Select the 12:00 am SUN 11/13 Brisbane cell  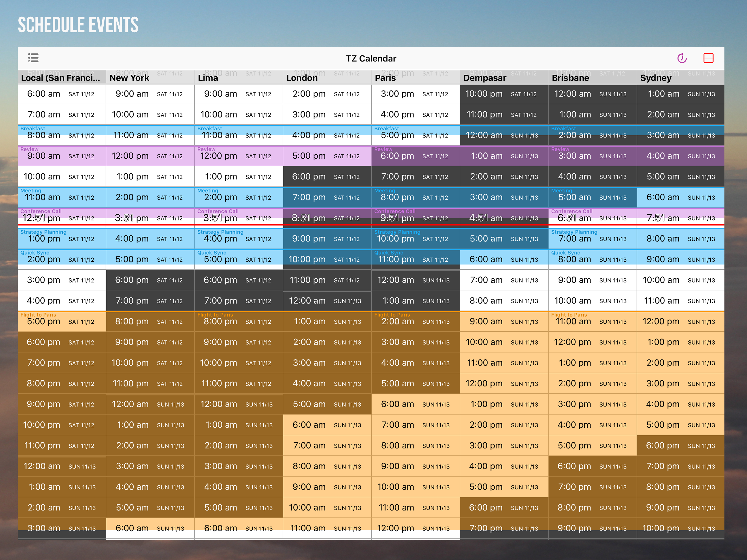[572, 94]
